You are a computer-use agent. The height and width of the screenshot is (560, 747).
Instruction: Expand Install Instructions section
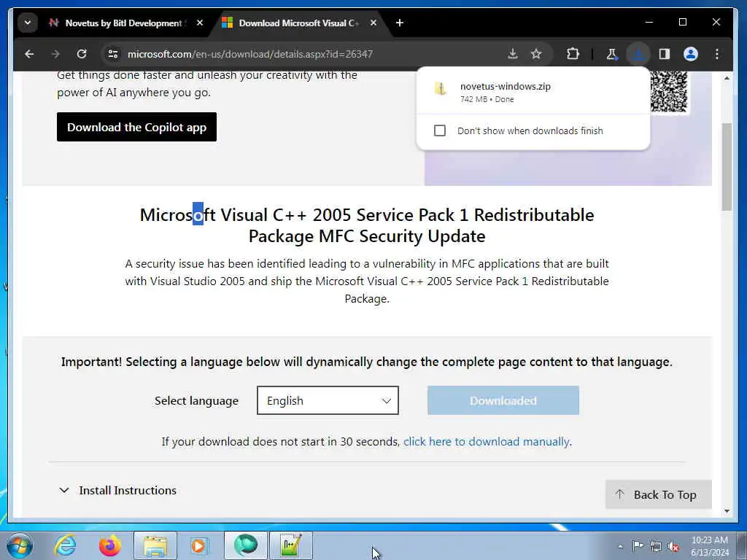click(x=117, y=491)
